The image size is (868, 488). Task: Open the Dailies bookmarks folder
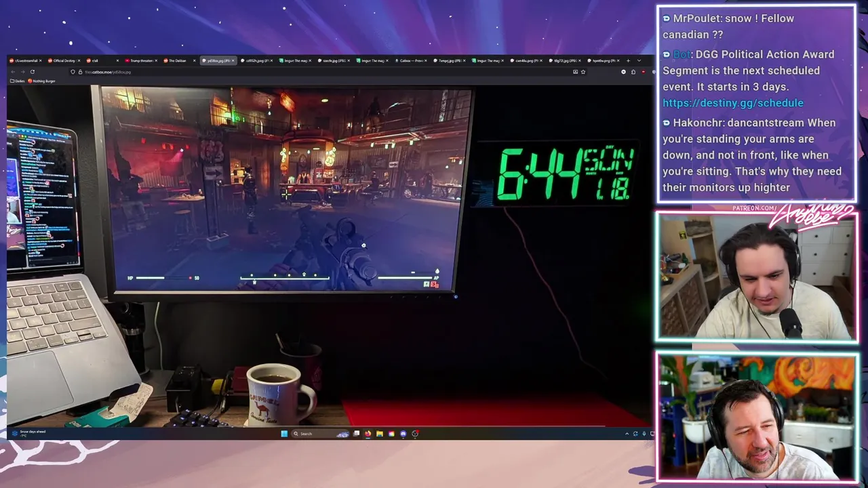(x=18, y=81)
